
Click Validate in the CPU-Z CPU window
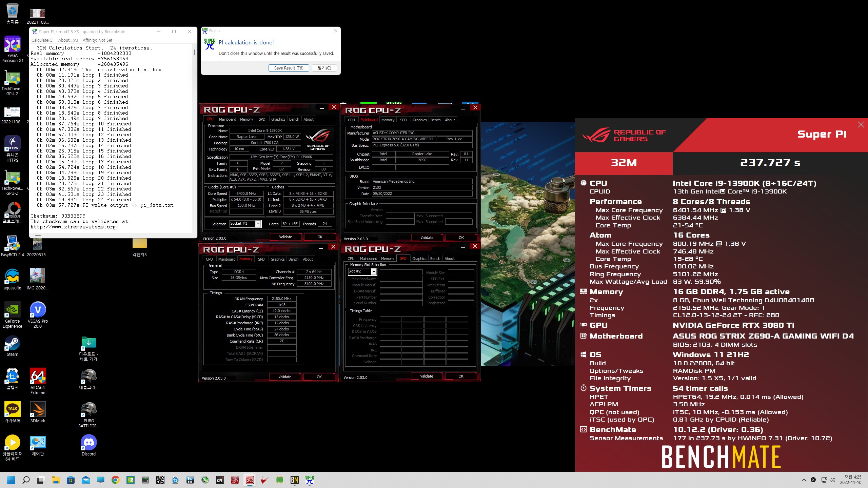tap(285, 237)
